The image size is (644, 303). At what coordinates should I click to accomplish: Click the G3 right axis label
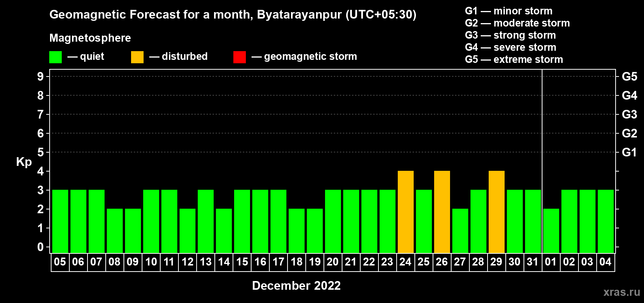point(629,114)
